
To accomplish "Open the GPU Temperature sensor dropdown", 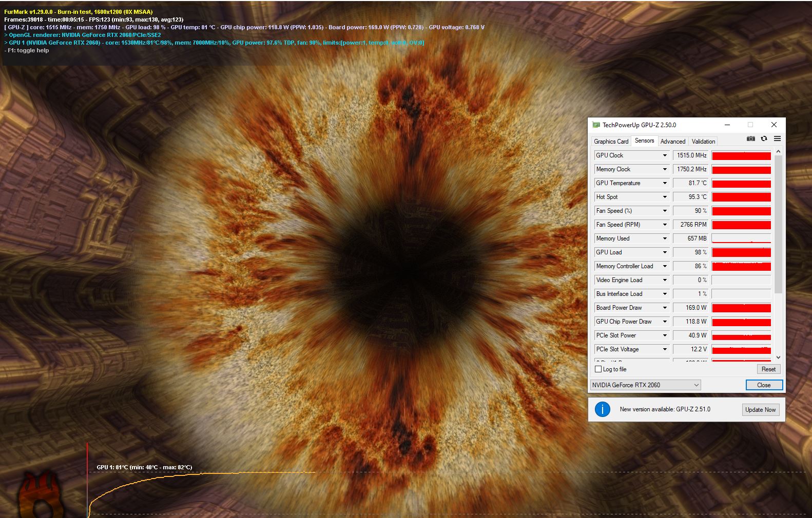I will pos(665,183).
